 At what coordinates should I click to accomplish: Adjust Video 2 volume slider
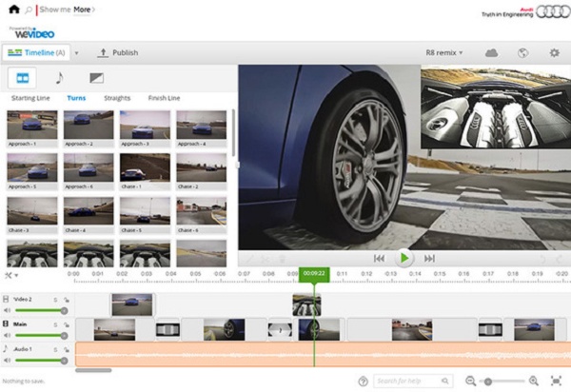pos(41,310)
